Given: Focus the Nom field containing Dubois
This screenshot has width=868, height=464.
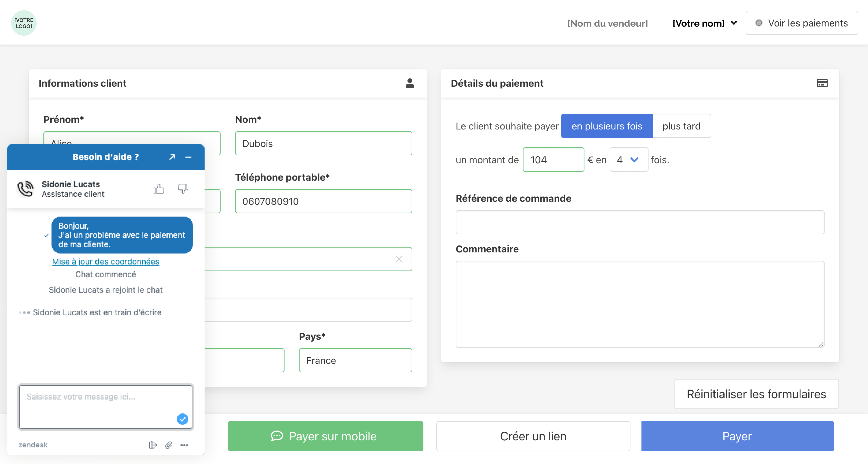Looking at the screenshot, I should tap(324, 143).
